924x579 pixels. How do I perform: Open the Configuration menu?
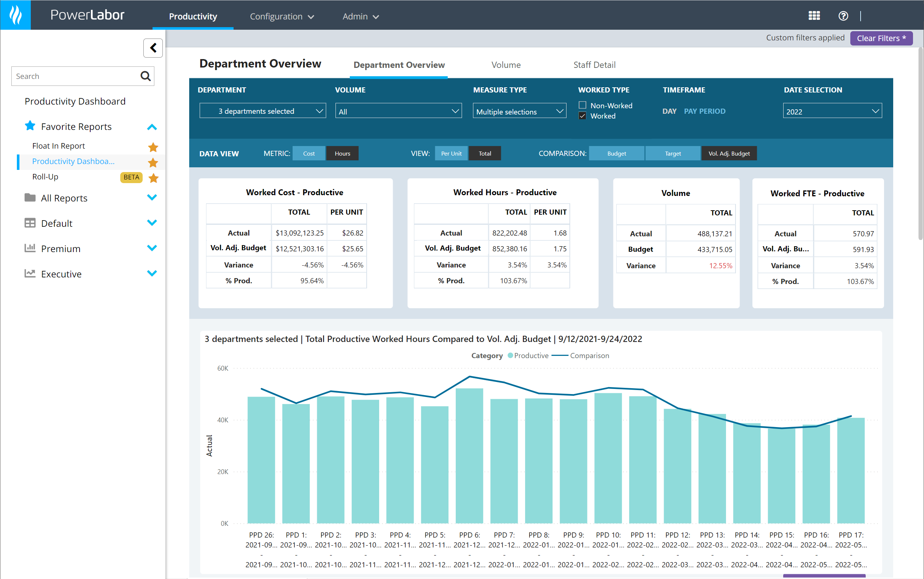[282, 17]
